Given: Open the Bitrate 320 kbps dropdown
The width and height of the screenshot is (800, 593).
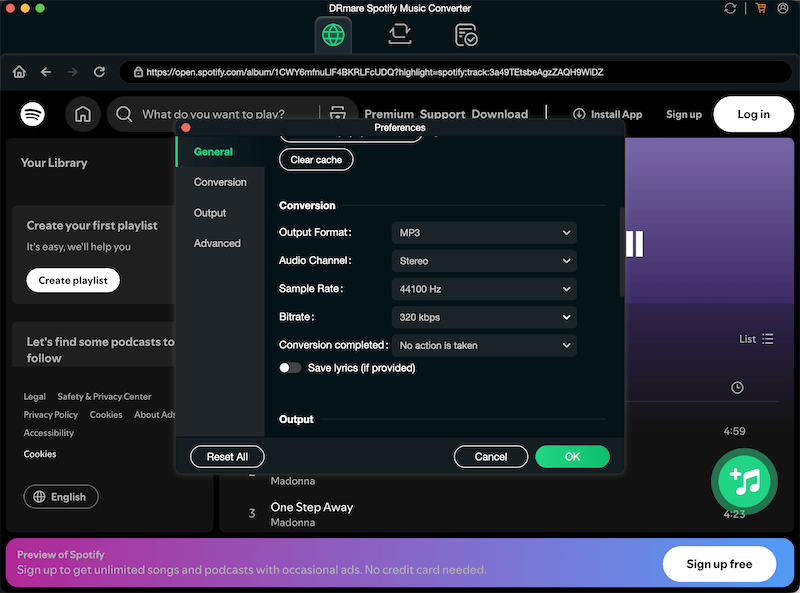Looking at the screenshot, I should 484,317.
